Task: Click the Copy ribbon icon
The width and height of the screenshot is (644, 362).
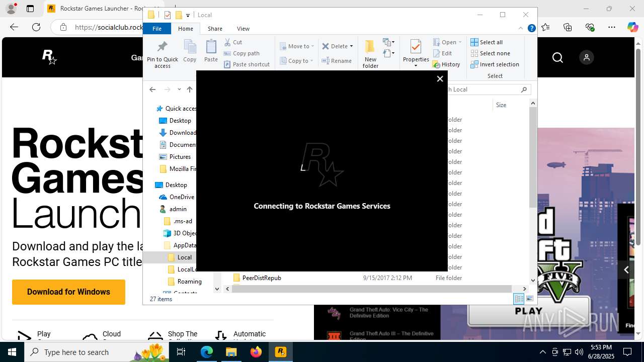Action: (x=190, y=51)
